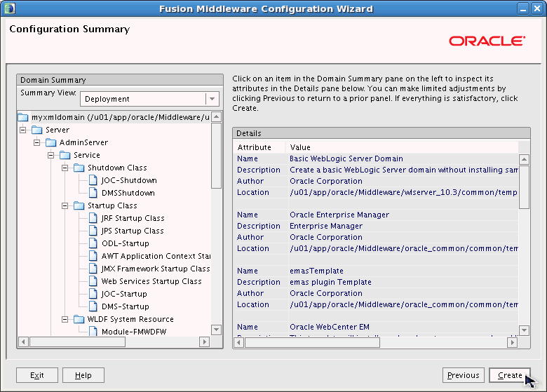Click the Server folder icon
This screenshot has height=392, width=547.
point(37,130)
